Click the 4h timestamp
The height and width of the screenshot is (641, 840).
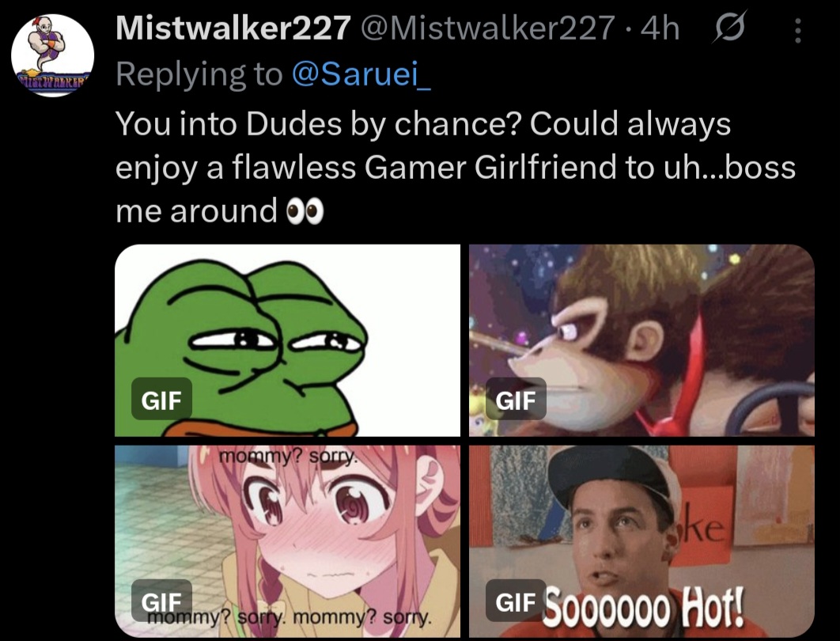pyautogui.click(x=660, y=28)
